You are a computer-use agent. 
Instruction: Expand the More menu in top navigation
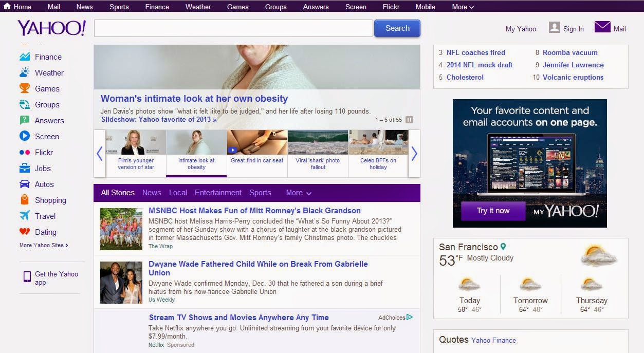coord(463,7)
